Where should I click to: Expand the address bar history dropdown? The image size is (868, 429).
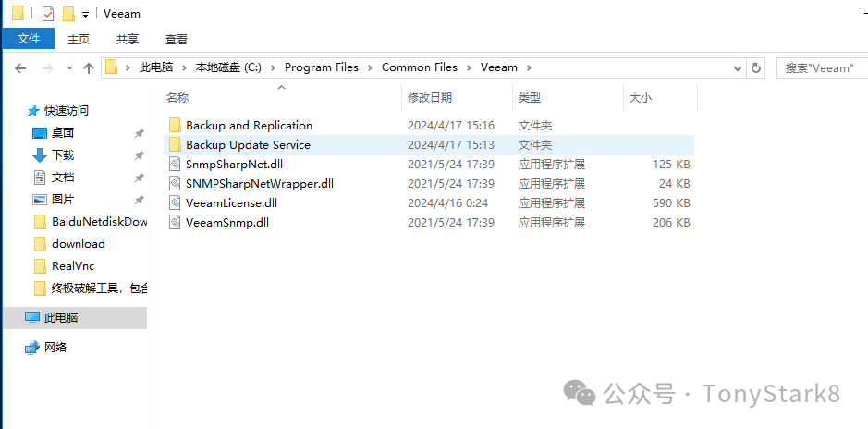point(738,68)
